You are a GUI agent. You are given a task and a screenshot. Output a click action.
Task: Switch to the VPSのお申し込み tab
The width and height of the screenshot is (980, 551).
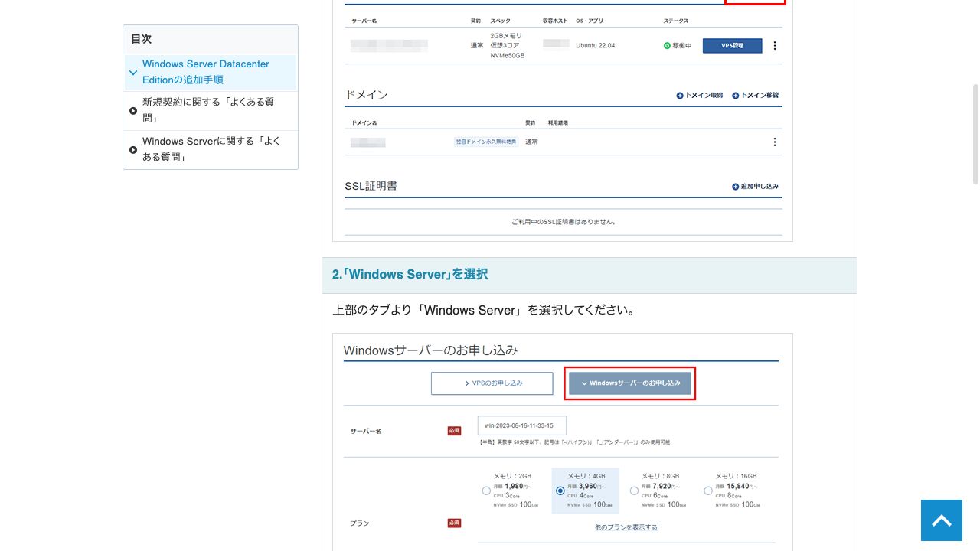pos(492,383)
